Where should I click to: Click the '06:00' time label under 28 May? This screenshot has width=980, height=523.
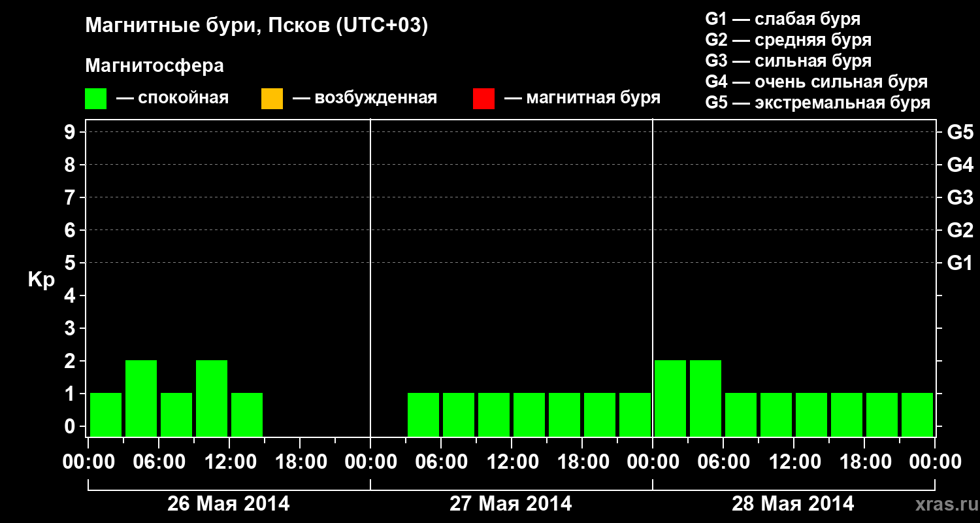point(724,462)
